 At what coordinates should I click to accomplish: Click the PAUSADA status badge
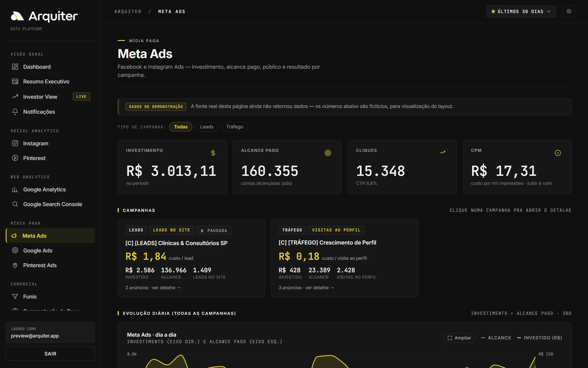[214, 230]
